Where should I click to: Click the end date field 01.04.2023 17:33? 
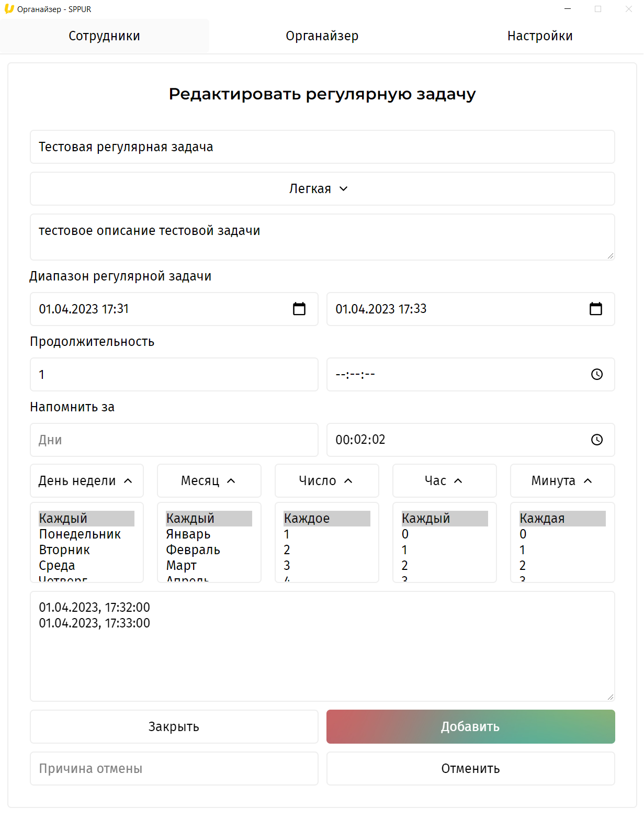pos(471,309)
